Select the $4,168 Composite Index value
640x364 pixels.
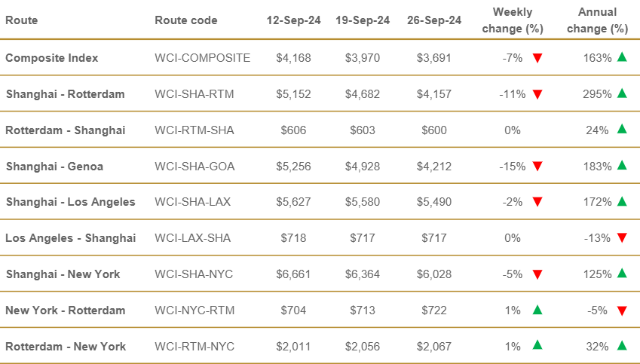pos(293,58)
